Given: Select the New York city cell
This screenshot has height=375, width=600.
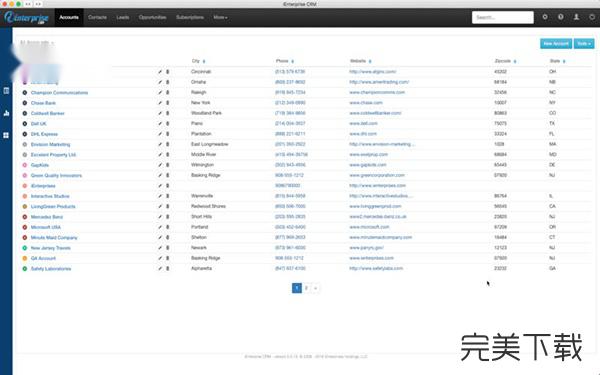Looking at the screenshot, I should point(201,103).
